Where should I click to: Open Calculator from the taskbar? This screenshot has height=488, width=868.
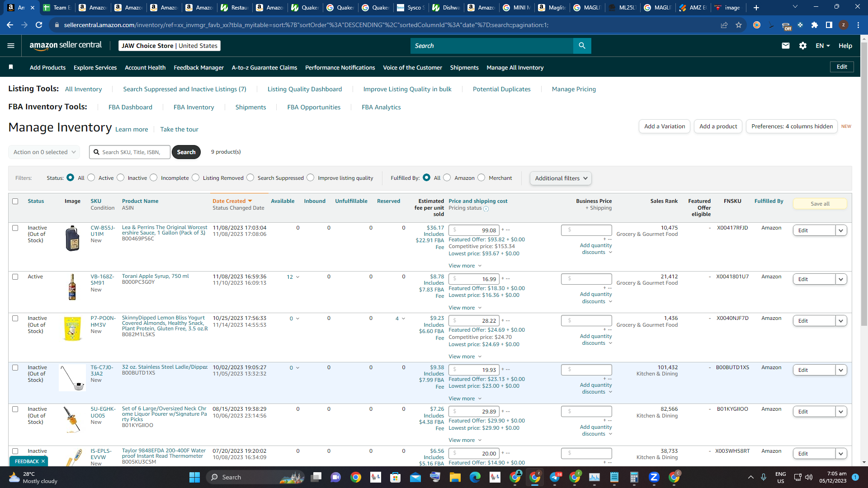634,477
